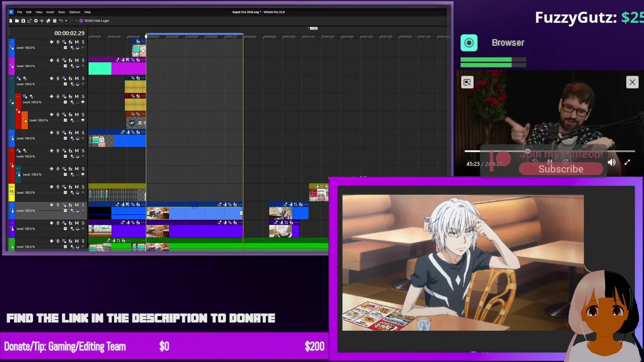The image size is (644, 362).
Task: Open the Undo history dropdown arrow
Action: pyautogui.click(x=66, y=21)
